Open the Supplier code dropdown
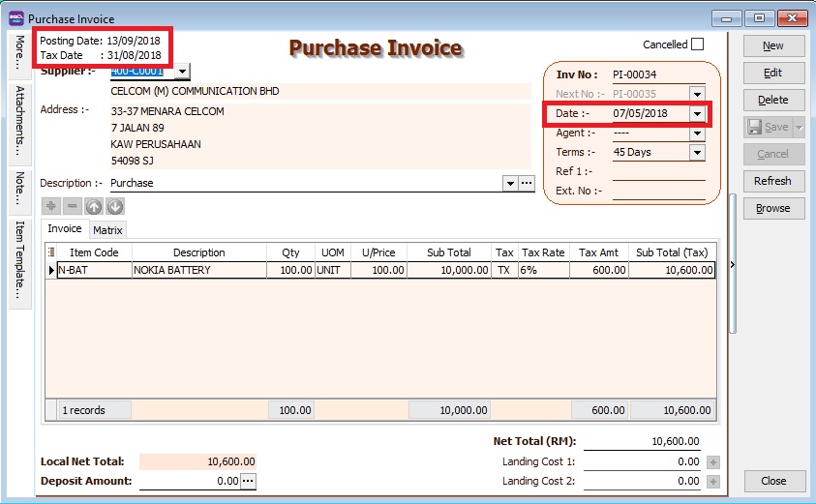Image resolution: width=816 pixels, height=504 pixels. point(183,72)
